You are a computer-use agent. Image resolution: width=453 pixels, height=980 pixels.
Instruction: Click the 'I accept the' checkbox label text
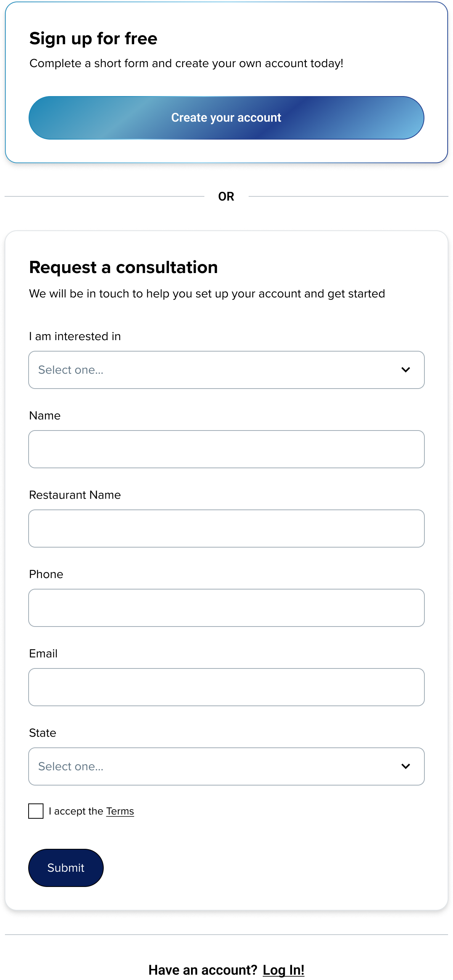[x=76, y=811]
